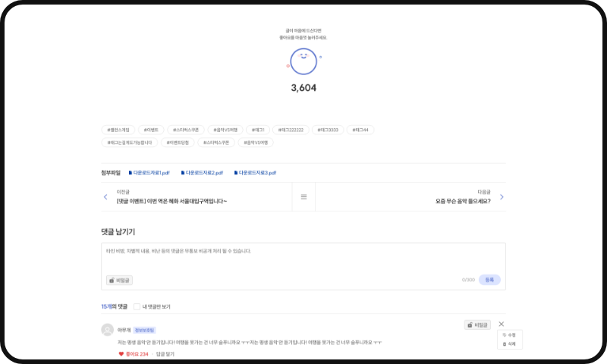The width and height of the screenshot is (607, 364).
Task: Click the smiley face like button
Action: click(303, 61)
